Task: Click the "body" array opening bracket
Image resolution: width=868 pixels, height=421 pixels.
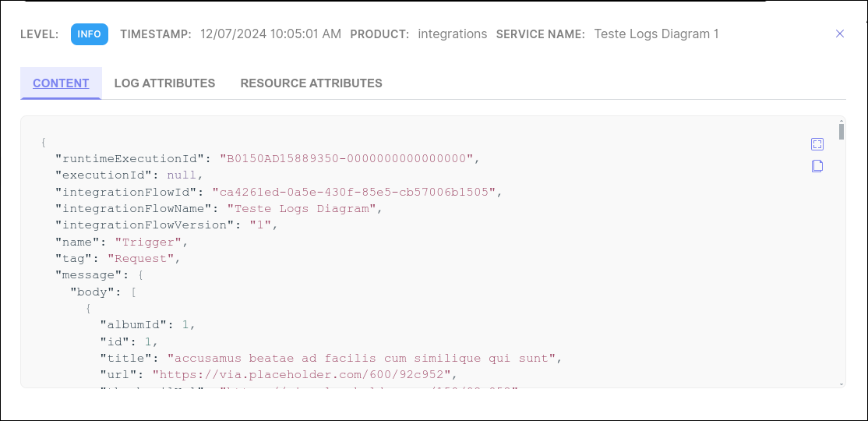Action: tap(133, 292)
